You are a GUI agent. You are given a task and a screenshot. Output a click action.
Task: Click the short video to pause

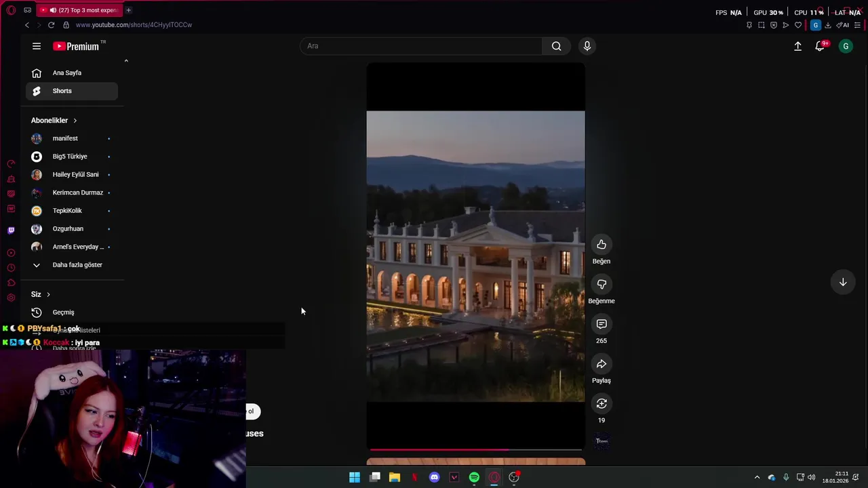(475, 256)
